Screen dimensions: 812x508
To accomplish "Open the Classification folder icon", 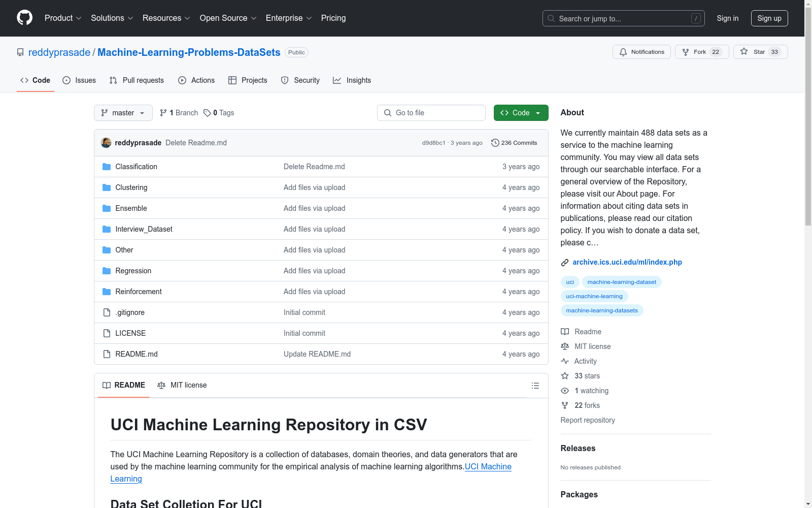I will tap(107, 167).
